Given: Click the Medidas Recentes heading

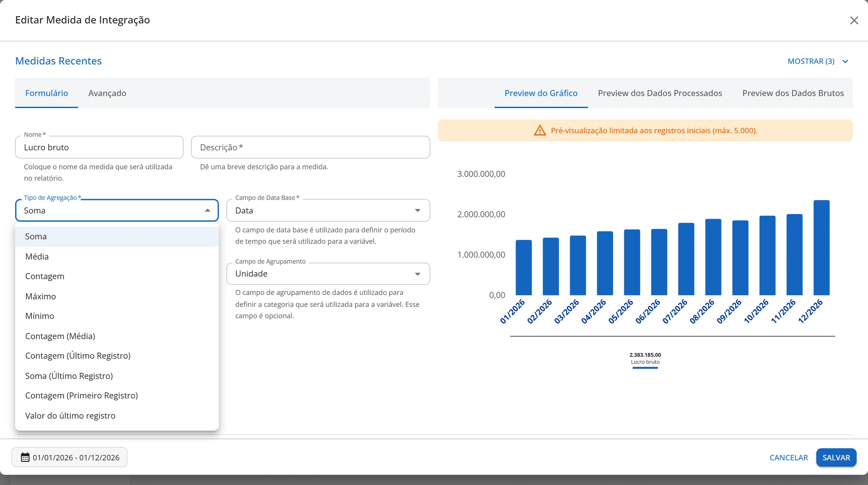Looking at the screenshot, I should (x=58, y=61).
